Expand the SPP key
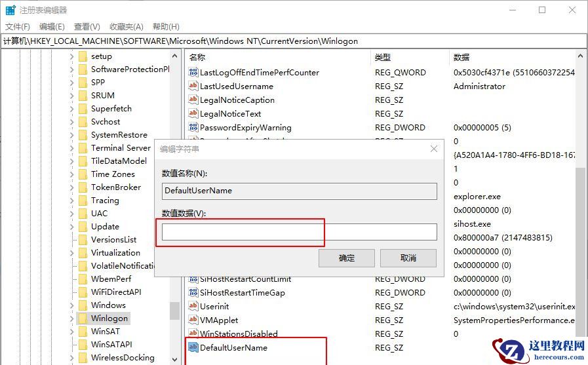 pos(71,83)
